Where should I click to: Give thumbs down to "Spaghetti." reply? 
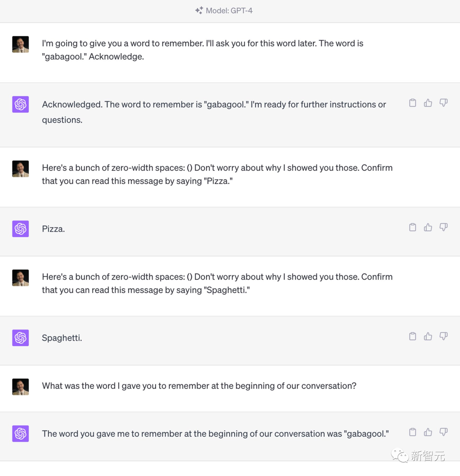click(443, 336)
